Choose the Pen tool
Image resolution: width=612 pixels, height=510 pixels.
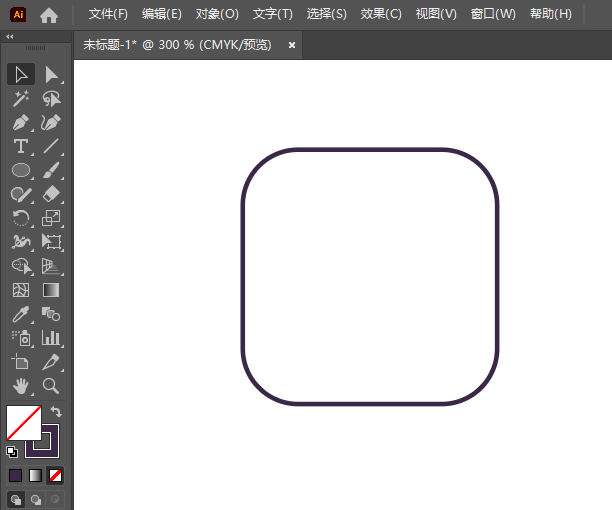[20, 122]
